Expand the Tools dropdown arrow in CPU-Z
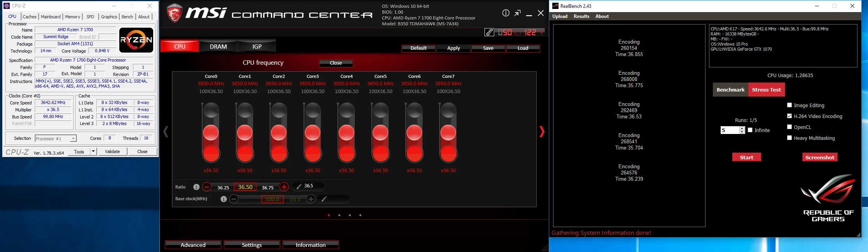Image resolution: width=868 pixels, height=252 pixels. [x=94, y=152]
